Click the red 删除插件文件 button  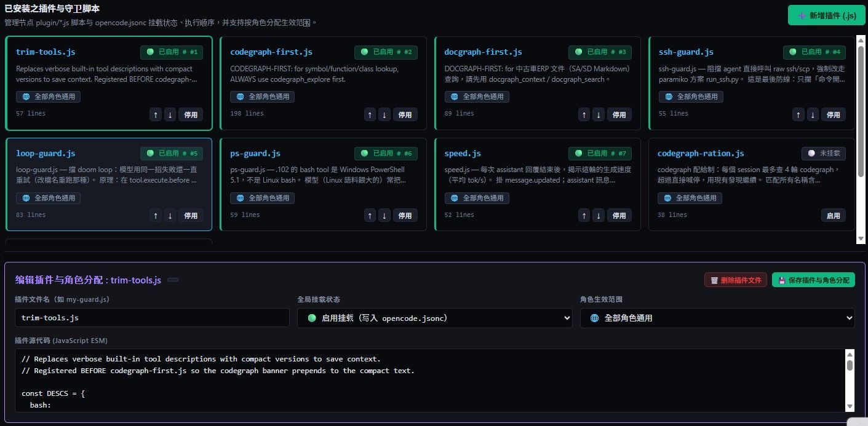pos(736,280)
